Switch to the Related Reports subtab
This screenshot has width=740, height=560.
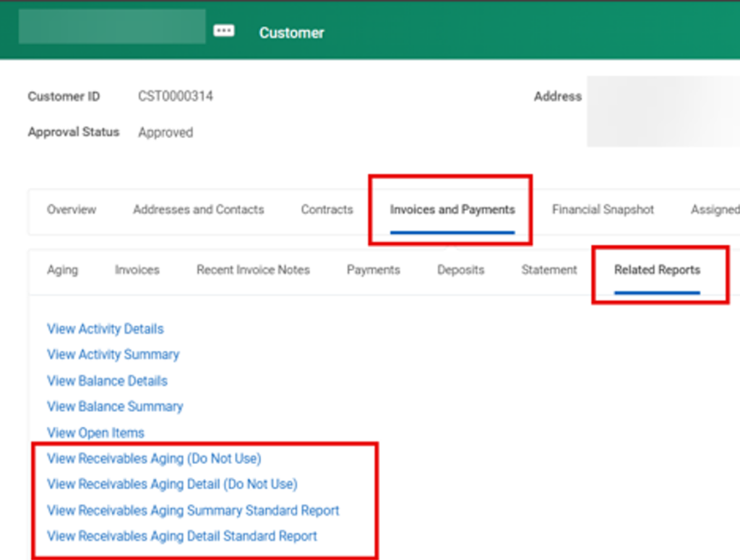tap(656, 270)
